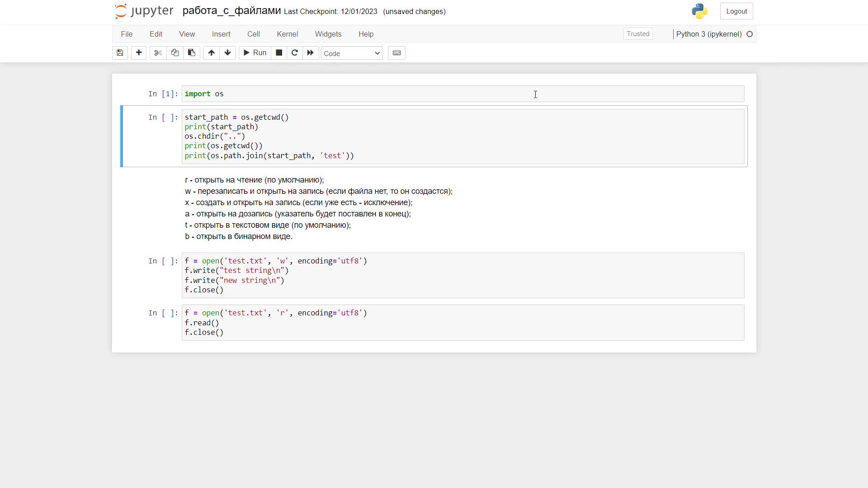Click the In [1]: prompt
Viewport: 868px width, 488px height.
tap(163, 94)
